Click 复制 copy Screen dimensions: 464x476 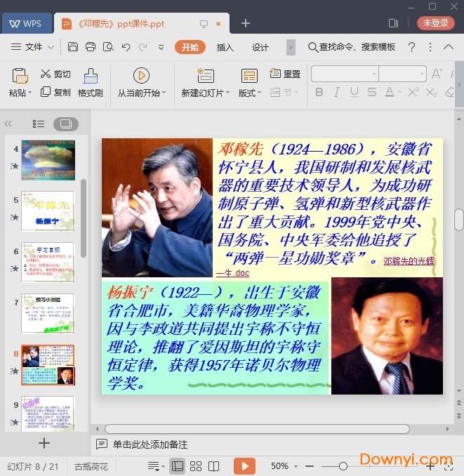[x=55, y=92]
